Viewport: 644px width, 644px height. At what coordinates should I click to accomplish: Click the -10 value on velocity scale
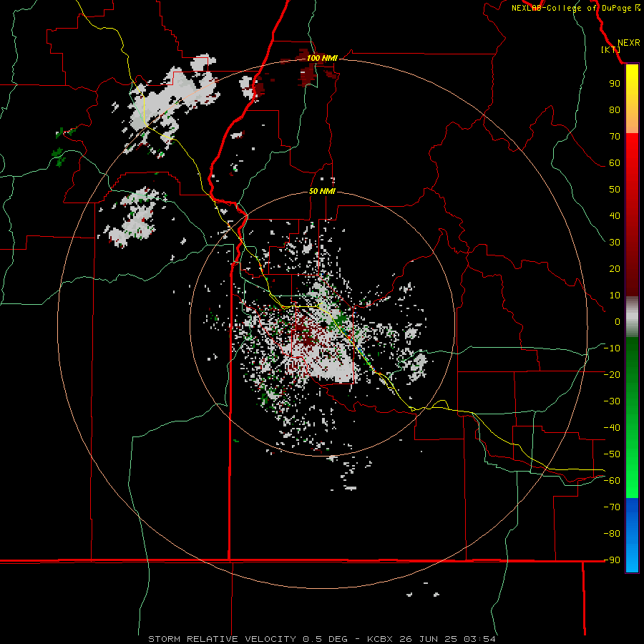tap(612, 348)
